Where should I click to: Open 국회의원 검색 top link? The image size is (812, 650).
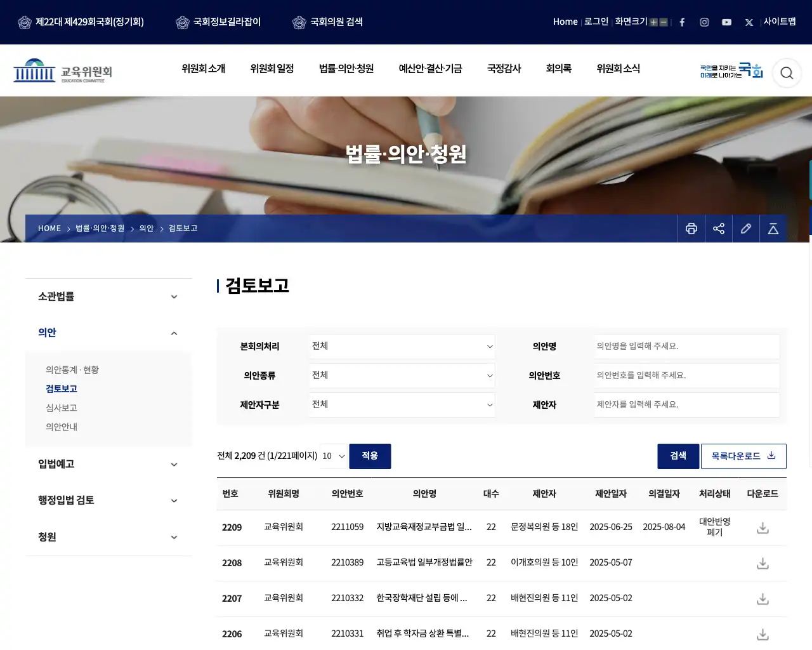(x=336, y=22)
